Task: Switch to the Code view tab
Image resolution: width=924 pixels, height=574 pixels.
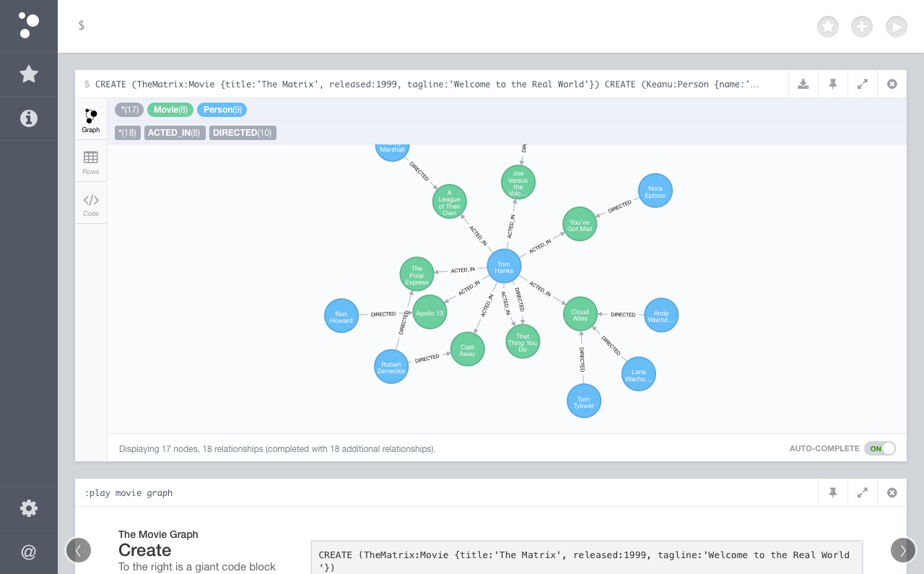Action: [91, 204]
